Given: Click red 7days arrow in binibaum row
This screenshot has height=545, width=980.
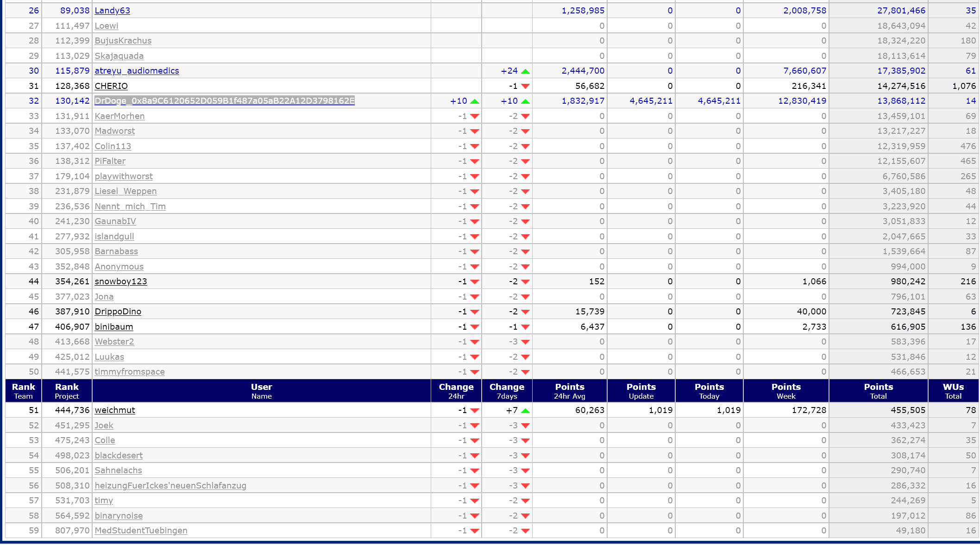Looking at the screenshot, I should pyautogui.click(x=525, y=327).
